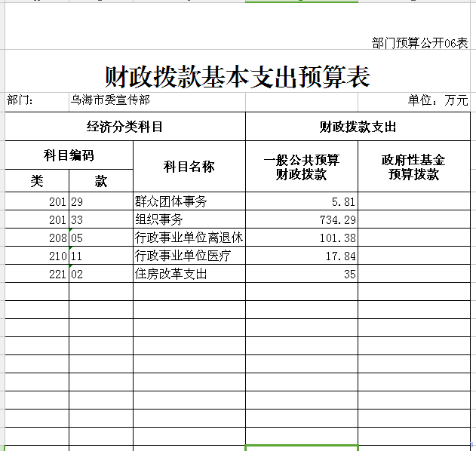Select the 科目编码 header cell
The image size is (476, 451).
point(69,155)
